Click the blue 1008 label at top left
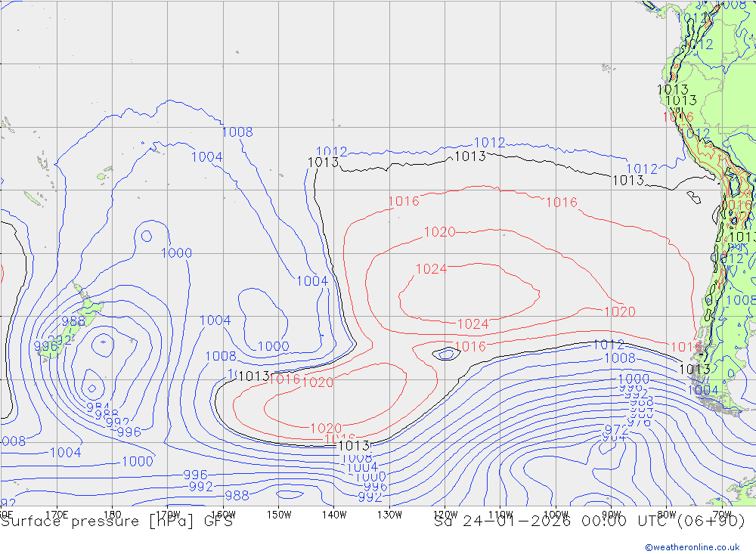Viewport: 756px width, 554px height. click(x=237, y=133)
